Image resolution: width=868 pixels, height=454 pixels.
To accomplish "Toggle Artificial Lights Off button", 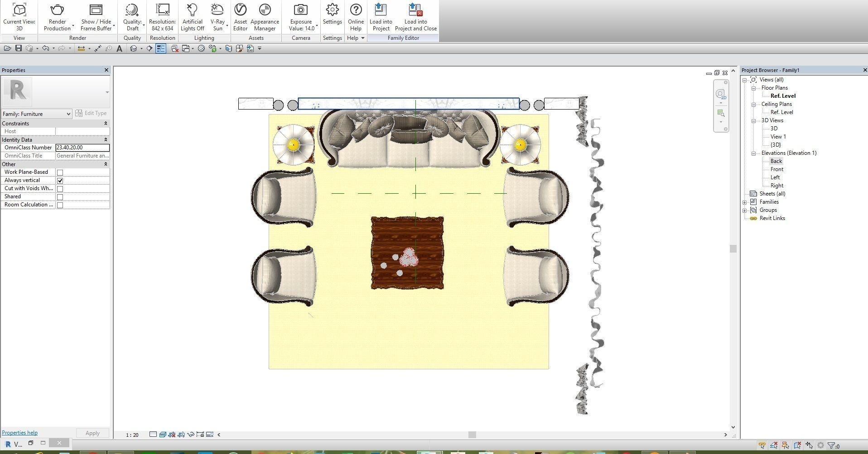I will [192, 17].
